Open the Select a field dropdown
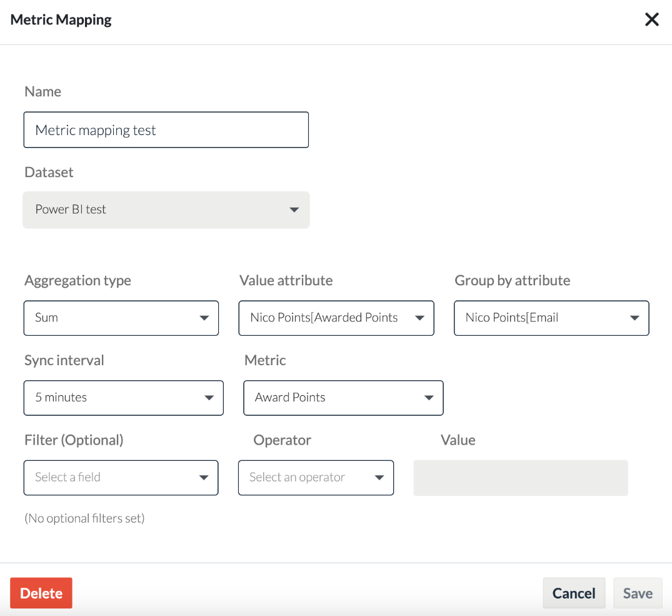 [121, 478]
